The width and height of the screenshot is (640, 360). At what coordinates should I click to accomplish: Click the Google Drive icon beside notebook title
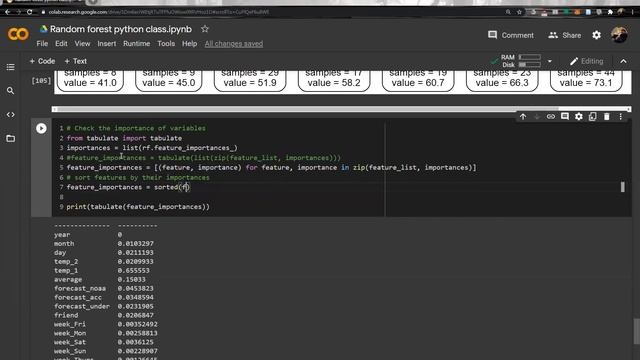(44, 29)
